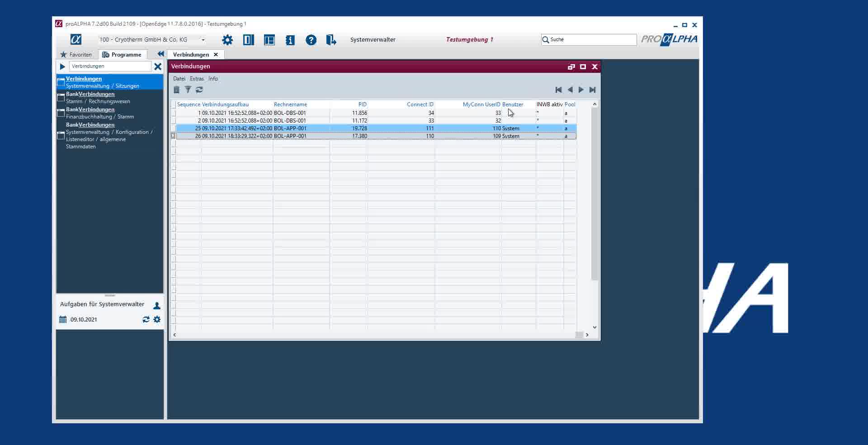Open the calendar icon beside 09.10.2021
The width and height of the screenshot is (868, 445).
click(63, 319)
